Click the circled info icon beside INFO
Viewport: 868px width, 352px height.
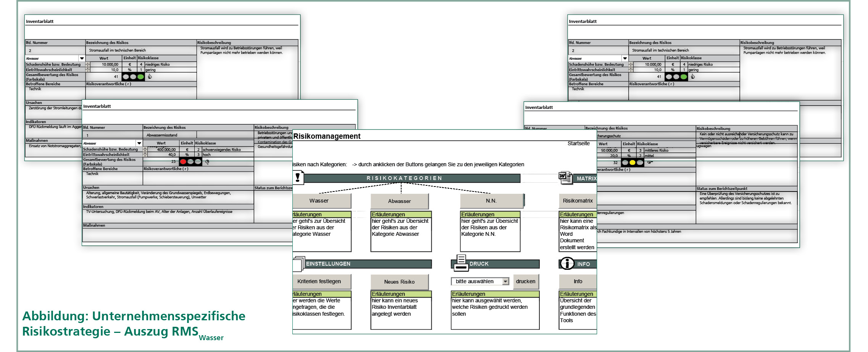[567, 263]
